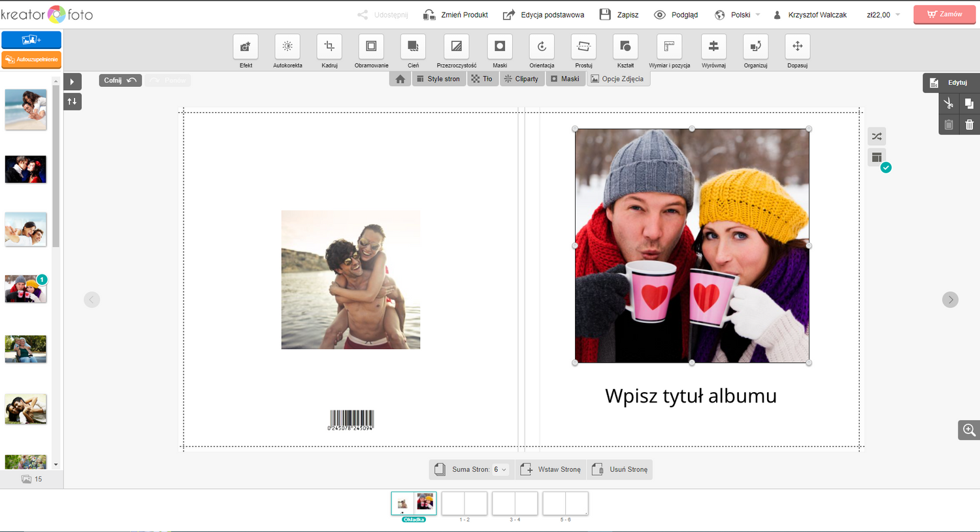Open the Wyrównaj align tool

point(713,46)
